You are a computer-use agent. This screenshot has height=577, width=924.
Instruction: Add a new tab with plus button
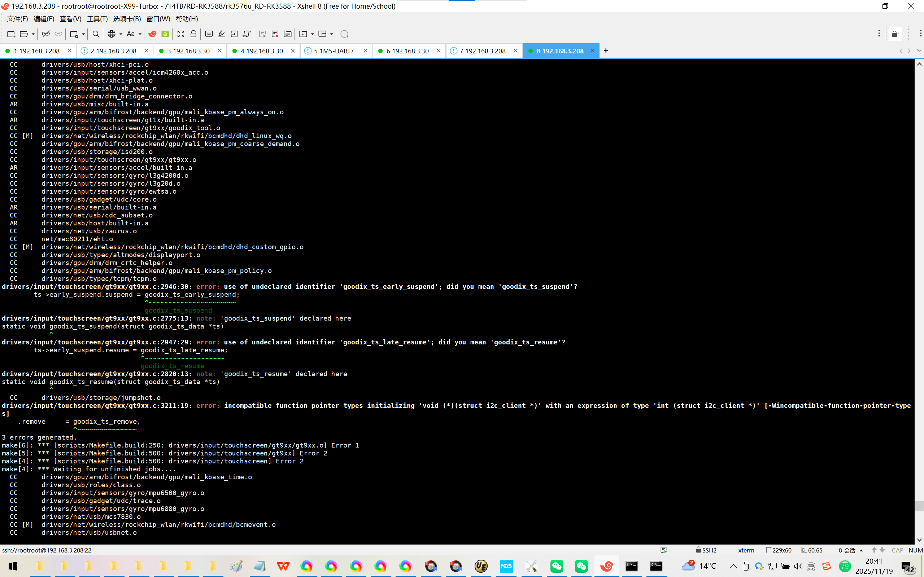[x=606, y=50]
